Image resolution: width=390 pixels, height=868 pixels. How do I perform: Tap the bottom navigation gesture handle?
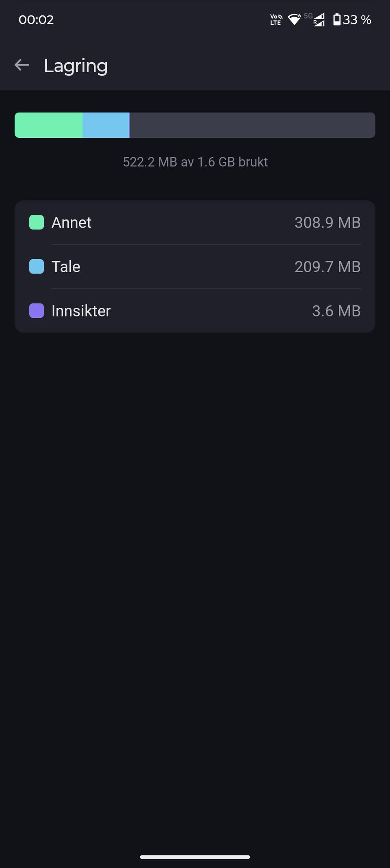pyautogui.click(x=195, y=857)
